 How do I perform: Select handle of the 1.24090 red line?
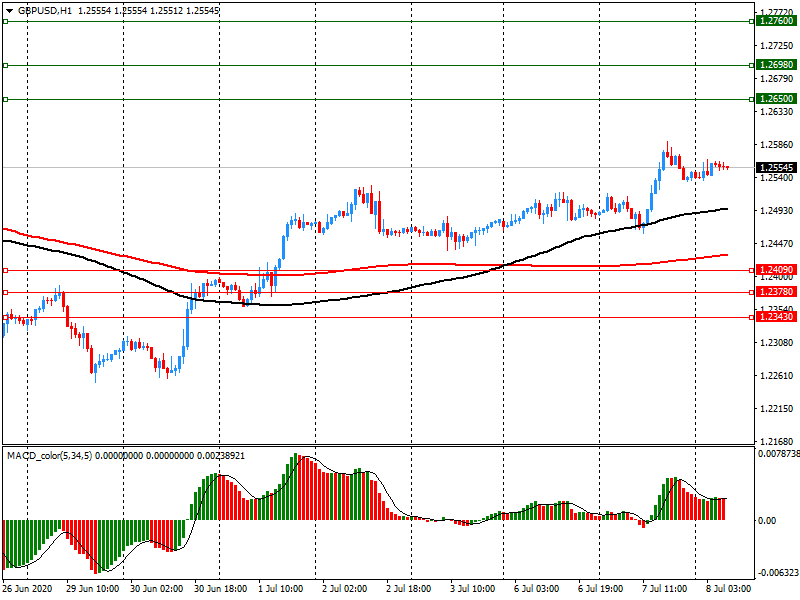5,270
